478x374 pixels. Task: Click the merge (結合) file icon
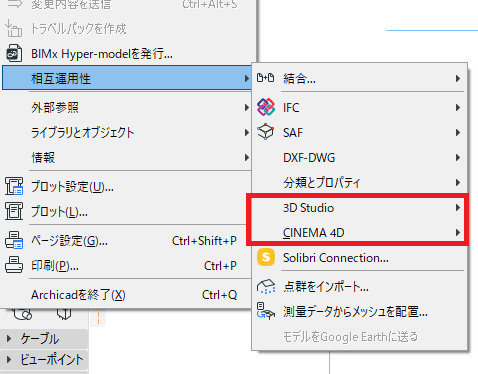265,78
